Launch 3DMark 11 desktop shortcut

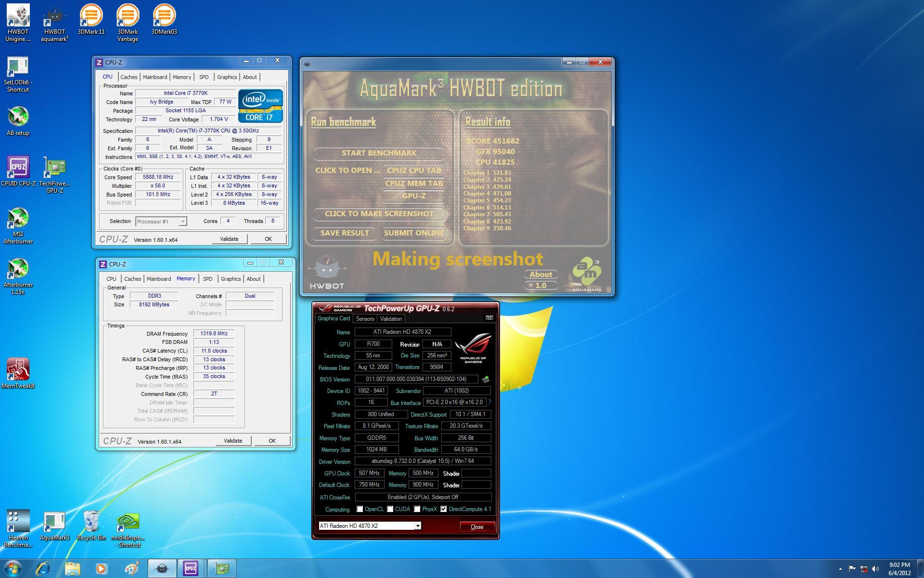(x=91, y=19)
